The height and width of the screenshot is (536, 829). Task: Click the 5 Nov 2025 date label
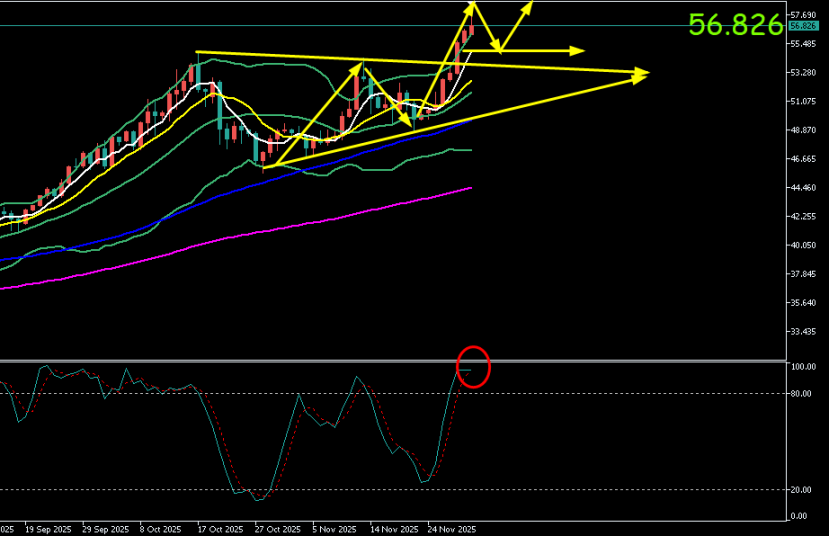coord(335,529)
